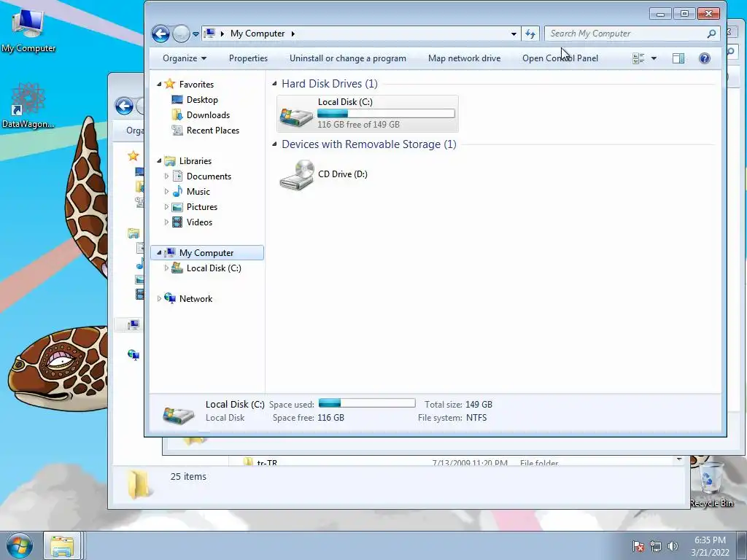747x560 pixels.
Task: Click Open Control Panel
Action: (x=560, y=58)
